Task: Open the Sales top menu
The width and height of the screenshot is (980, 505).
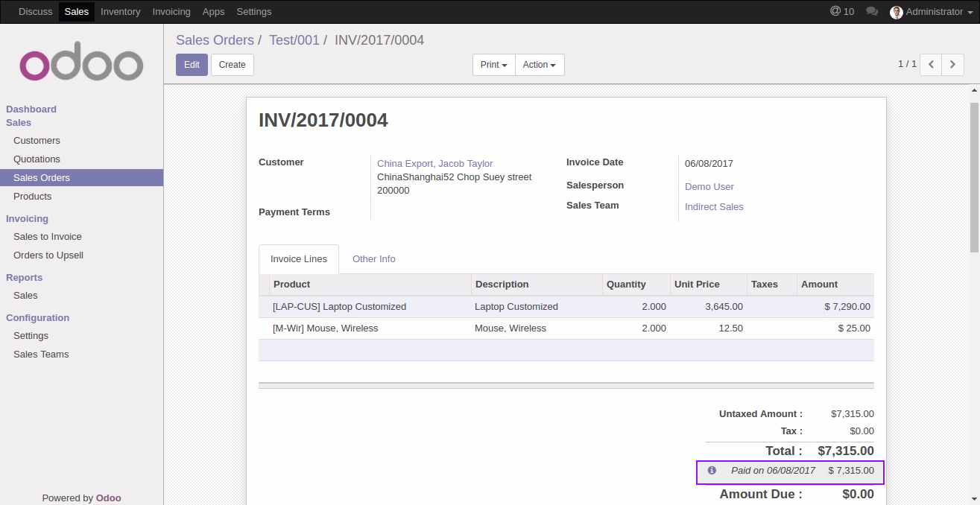Action: (77, 12)
